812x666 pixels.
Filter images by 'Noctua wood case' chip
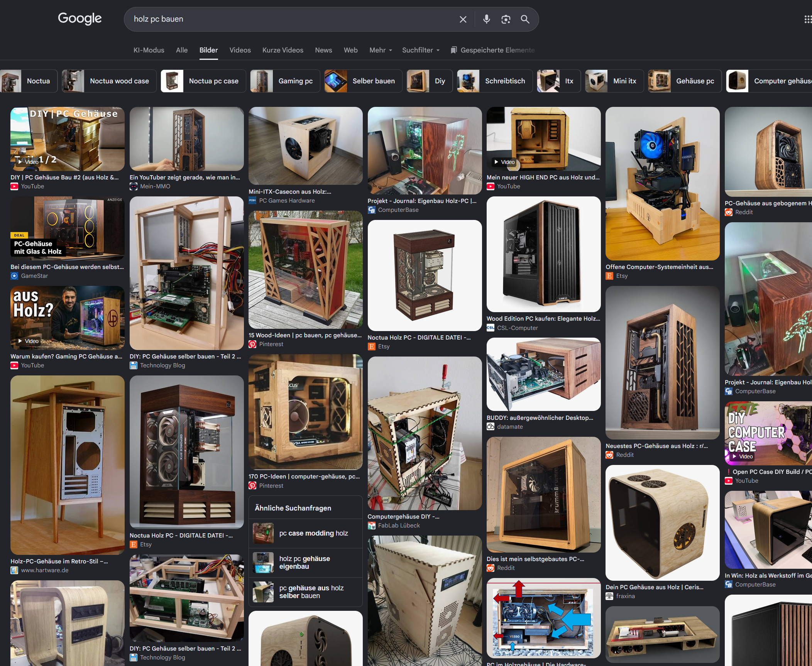pyautogui.click(x=109, y=81)
